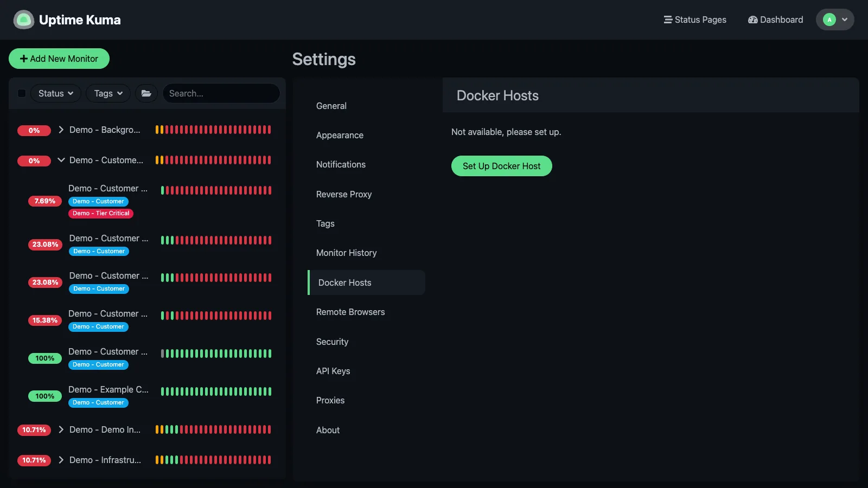Click the plus icon in Add New Monitor
Image resolution: width=868 pixels, height=488 pixels.
click(x=23, y=59)
